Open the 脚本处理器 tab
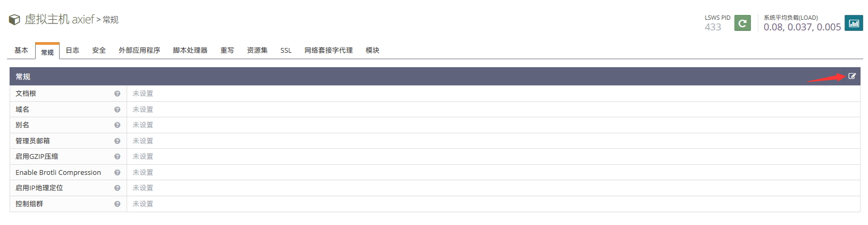Image resolution: width=868 pixels, height=225 pixels. click(190, 50)
